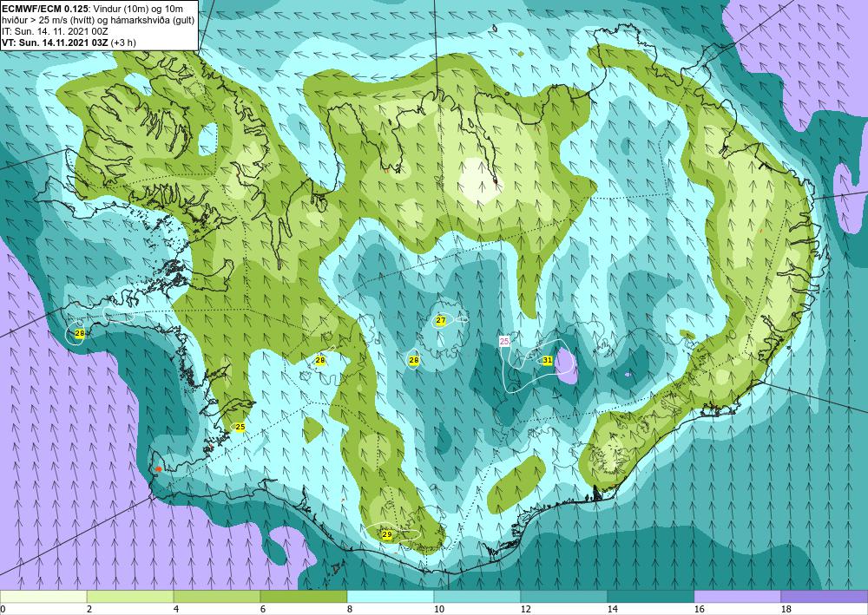Image resolution: width=868 pixels, height=615 pixels.
Task: Pick the 12–14 m/s teal legend swatch
Action: pos(564,597)
